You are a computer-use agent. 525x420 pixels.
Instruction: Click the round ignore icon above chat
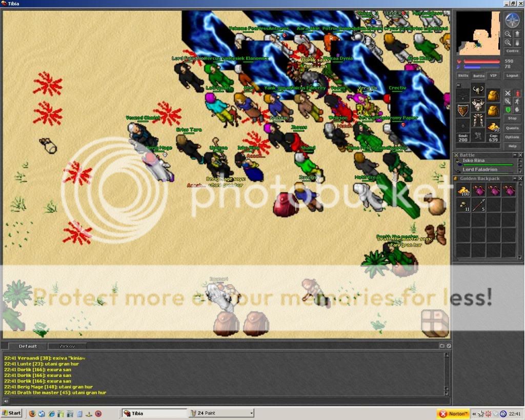pyautogui.click(x=448, y=346)
